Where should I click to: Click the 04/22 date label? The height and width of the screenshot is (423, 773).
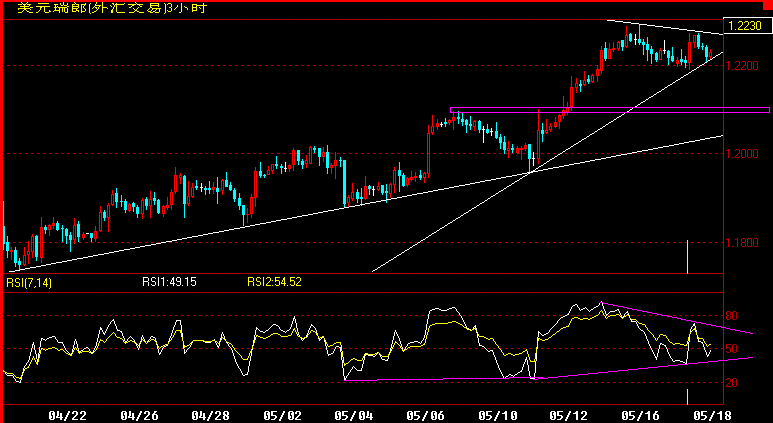coord(68,416)
